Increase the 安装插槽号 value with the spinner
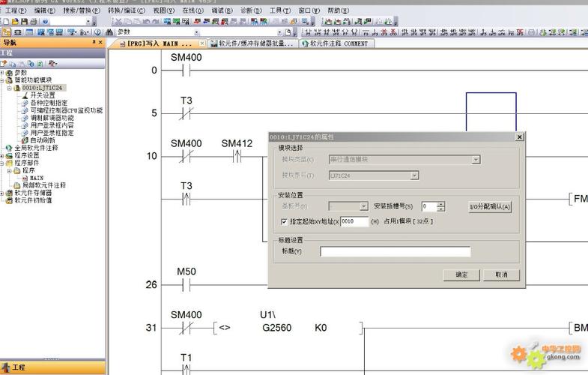 [441, 204]
